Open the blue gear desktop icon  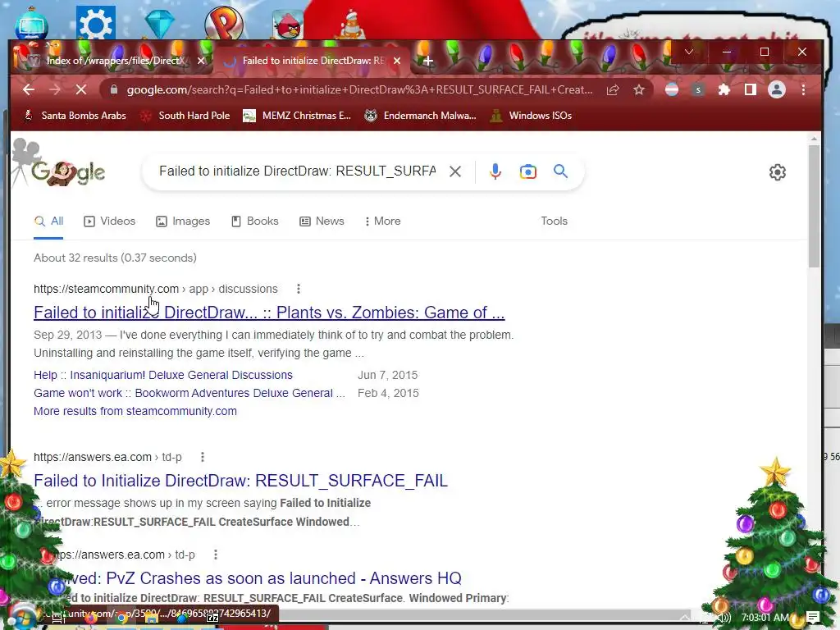(x=95, y=23)
